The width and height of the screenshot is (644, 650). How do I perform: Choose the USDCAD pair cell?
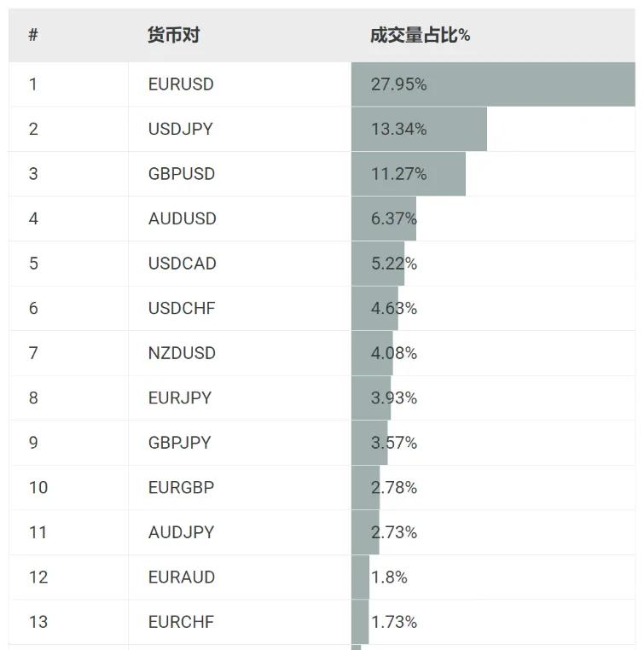(182, 264)
